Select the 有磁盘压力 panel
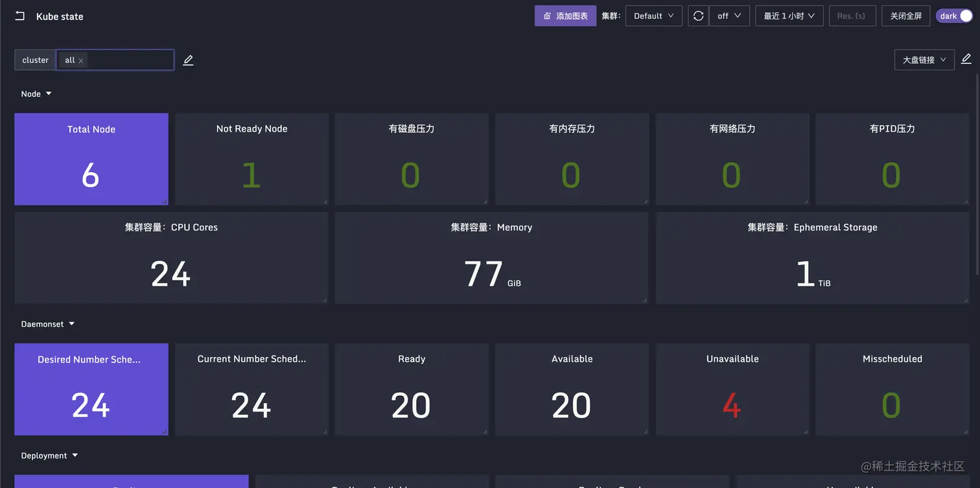980x488 pixels. pyautogui.click(x=412, y=159)
